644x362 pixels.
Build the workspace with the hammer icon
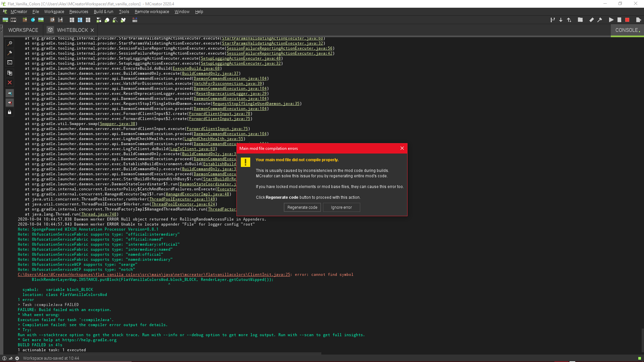[600, 20]
